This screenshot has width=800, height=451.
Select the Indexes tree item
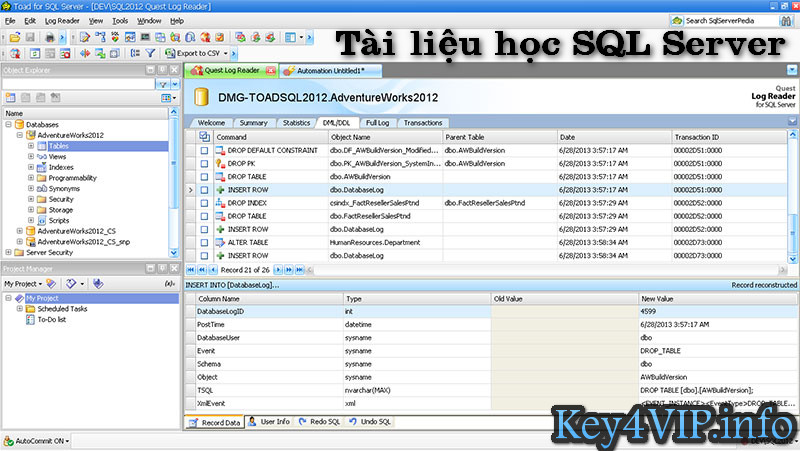[x=61, y=167]
